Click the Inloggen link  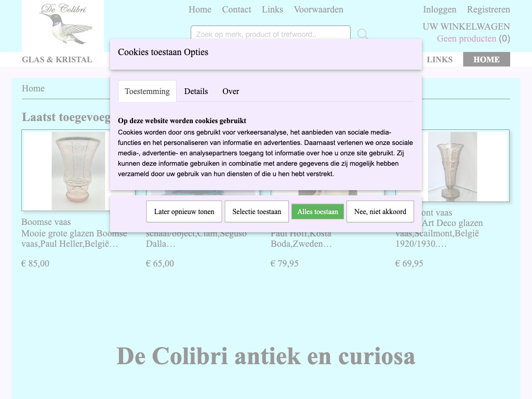pos(440,9)
